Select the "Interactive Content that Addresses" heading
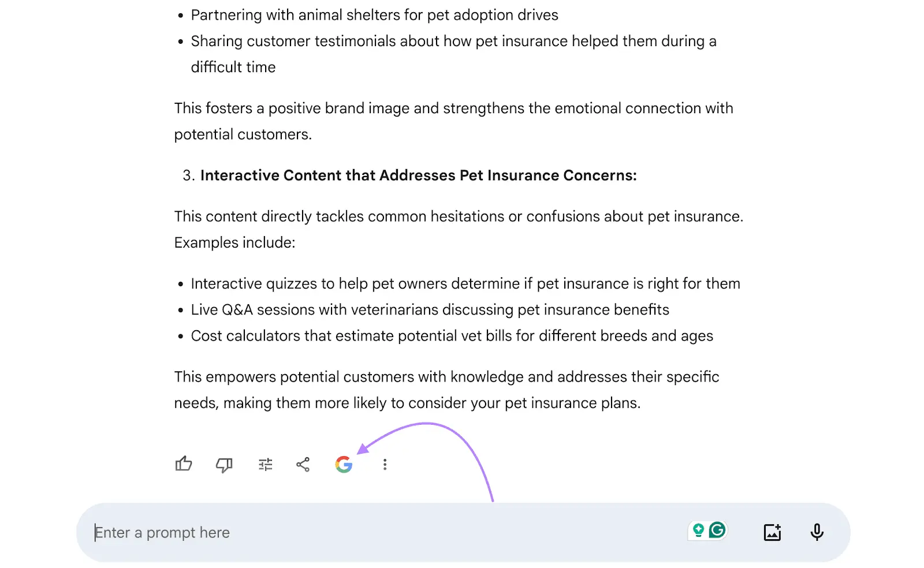The height and width of the screenshot is (568, 924). 419,175
